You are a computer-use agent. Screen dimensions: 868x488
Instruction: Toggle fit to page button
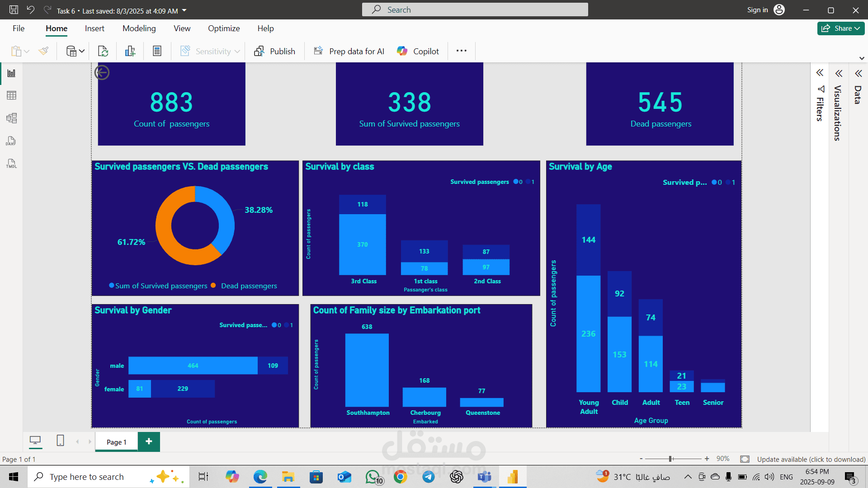point(745,459)
